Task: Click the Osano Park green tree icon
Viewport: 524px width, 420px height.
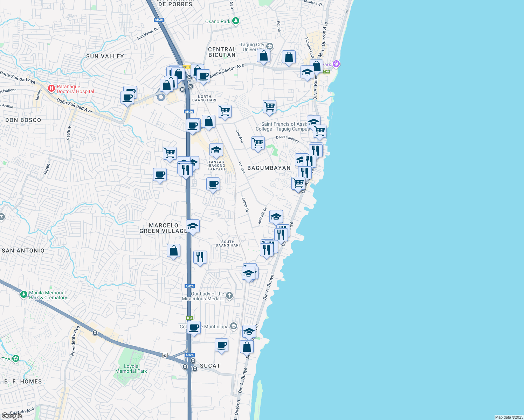Action: (235, 21)
